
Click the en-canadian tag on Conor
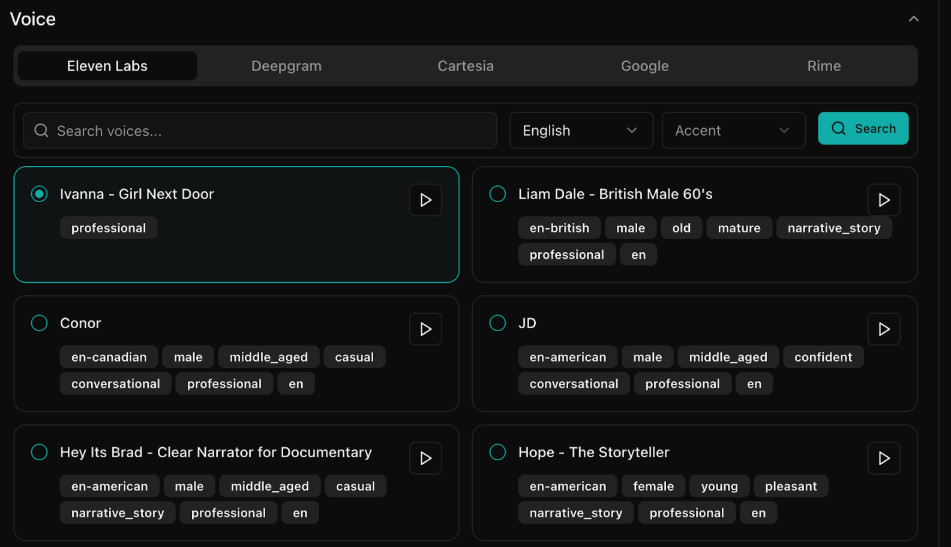point(109,357)
